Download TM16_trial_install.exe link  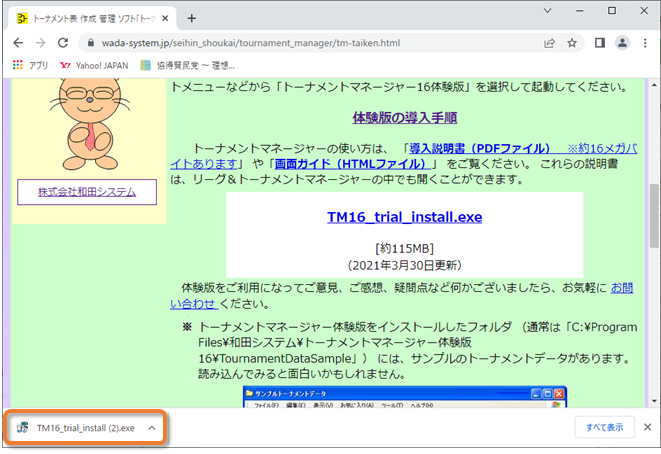coord(403,217)
